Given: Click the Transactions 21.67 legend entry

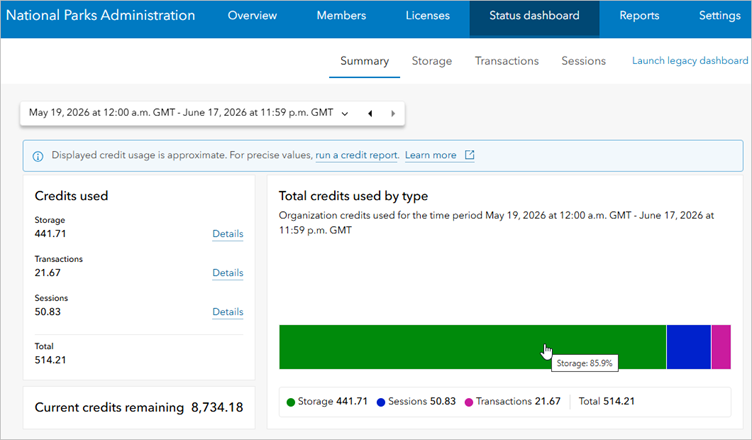Looking at the screenshot, I should point(513,402).
